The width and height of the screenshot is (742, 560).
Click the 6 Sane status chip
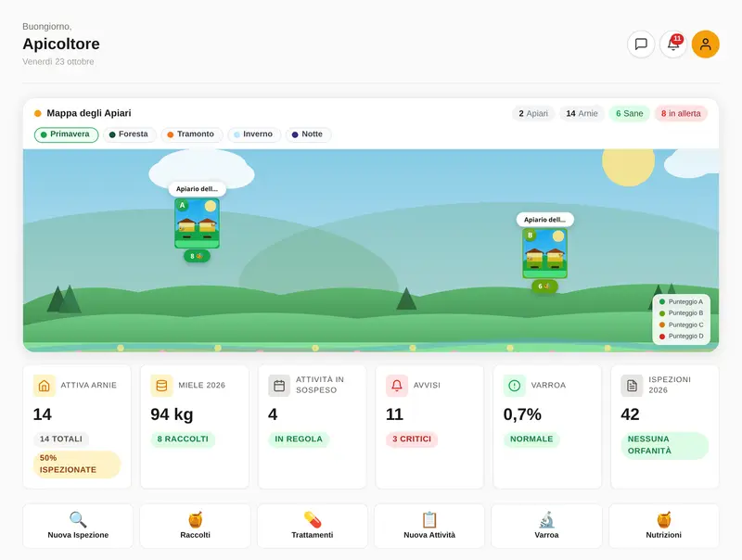[630, 113]
